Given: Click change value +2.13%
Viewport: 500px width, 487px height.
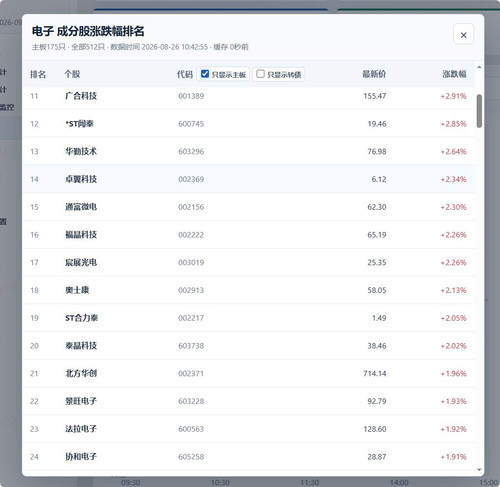Looking at the screenshot, I should (453, 290).
